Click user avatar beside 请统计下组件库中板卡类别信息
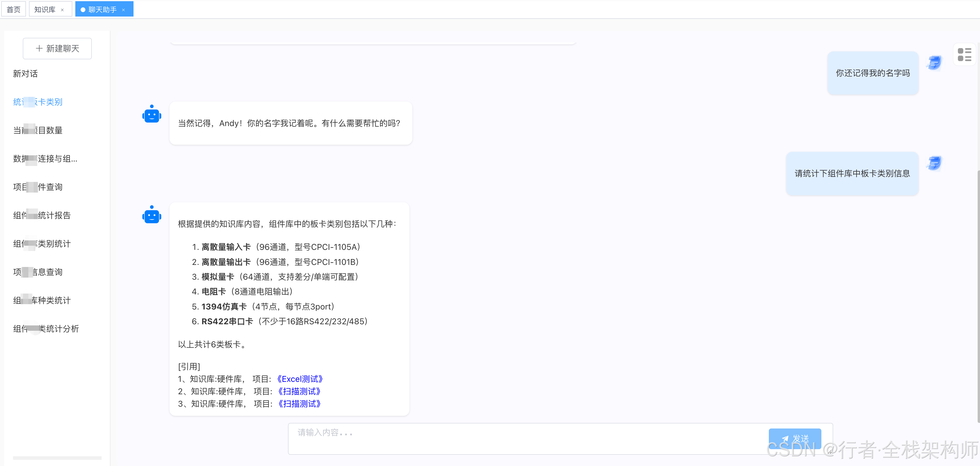Viewport: 980px width, 466px height. click(x=934, y=163)
